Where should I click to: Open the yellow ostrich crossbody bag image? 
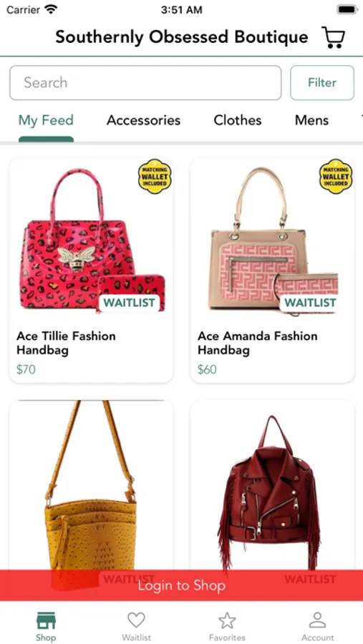click(91, 485)
